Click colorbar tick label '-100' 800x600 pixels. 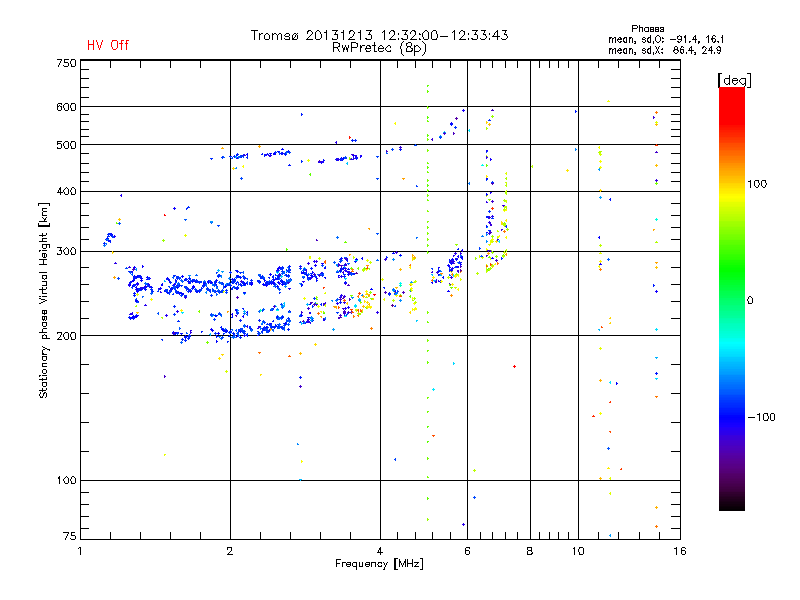[x=761, y=417]
